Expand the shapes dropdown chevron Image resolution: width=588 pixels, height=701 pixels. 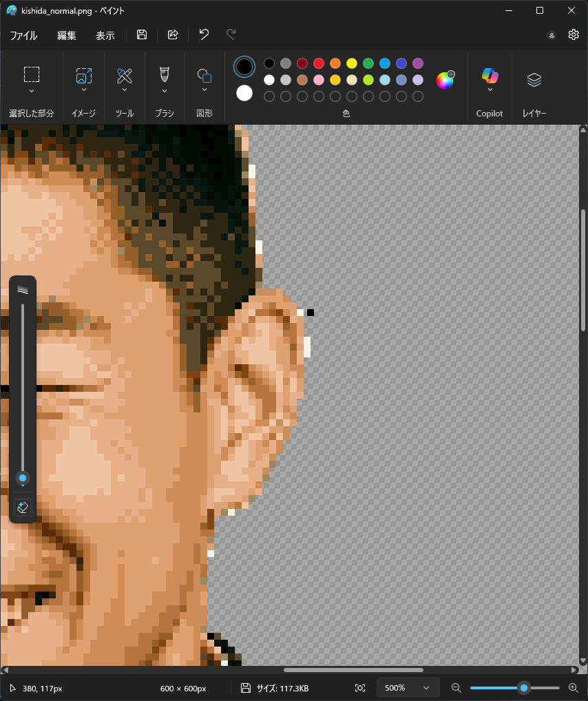click(x=204, y=90)
